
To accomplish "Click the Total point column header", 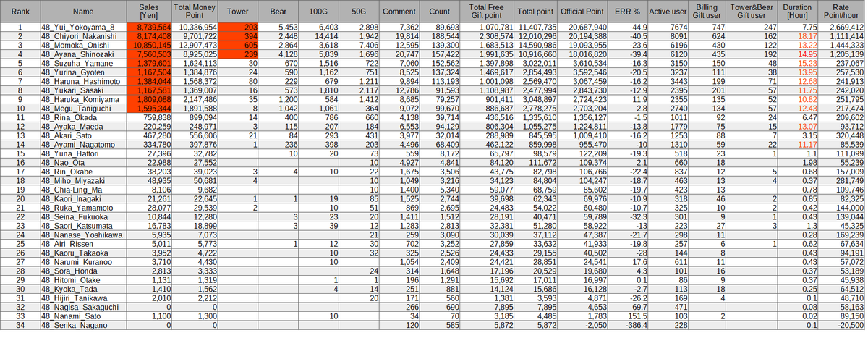I will (x=536, y=12).
